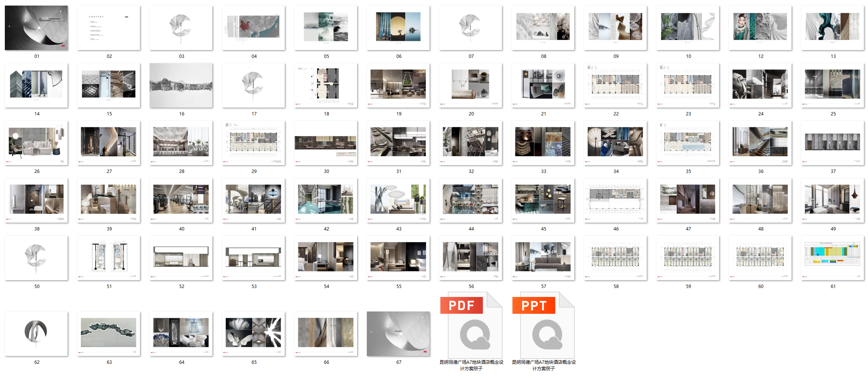This screenshot has height=378, width=868.
Task: Select cover image thumbnail 01
Action: 36,28
